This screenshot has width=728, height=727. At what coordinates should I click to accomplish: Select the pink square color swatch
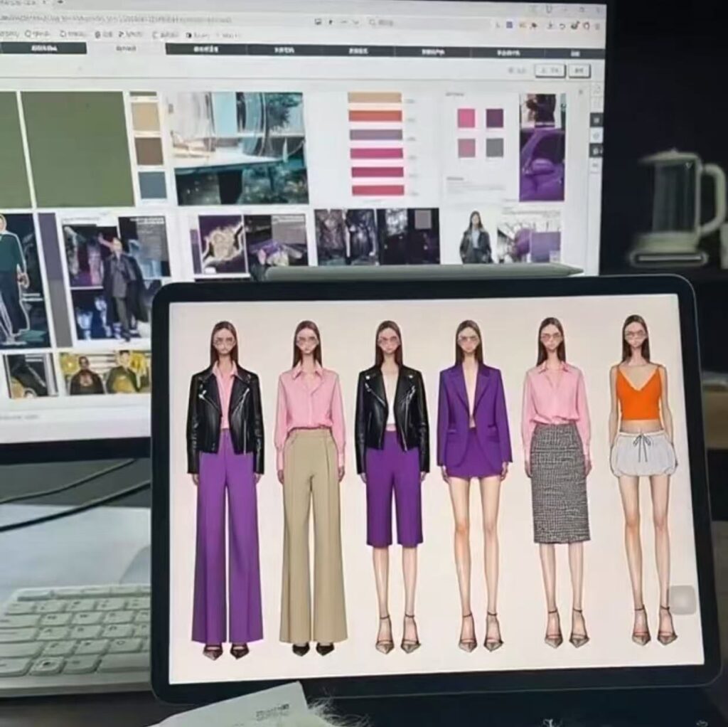tap(466, 118)
